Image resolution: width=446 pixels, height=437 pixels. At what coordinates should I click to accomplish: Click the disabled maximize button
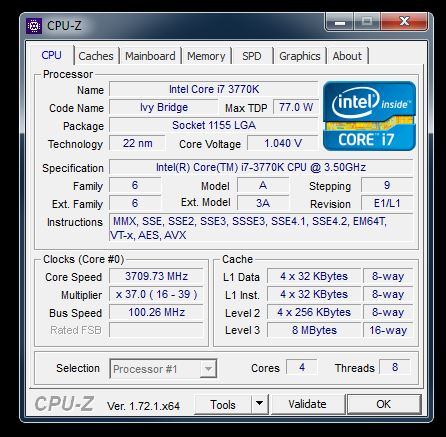tap(367, 22)
